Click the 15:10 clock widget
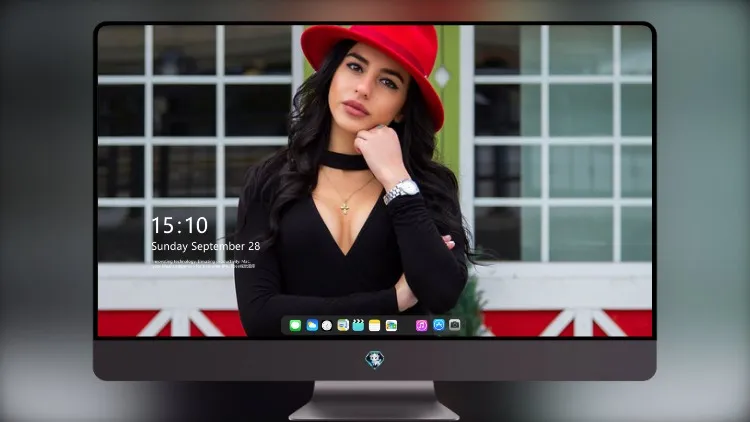750x422 pixels. pos(180,225)
